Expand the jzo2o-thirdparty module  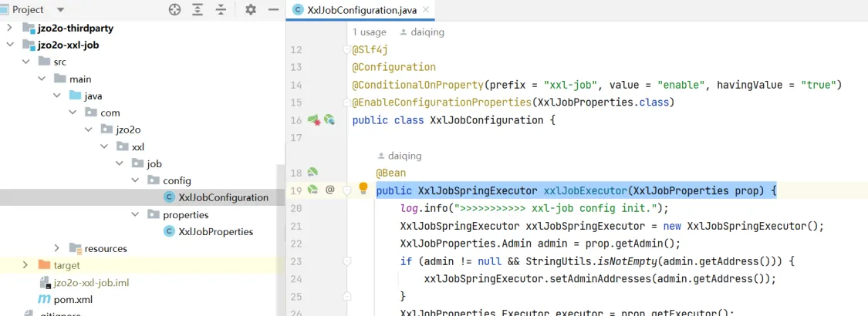pos(10,28)
